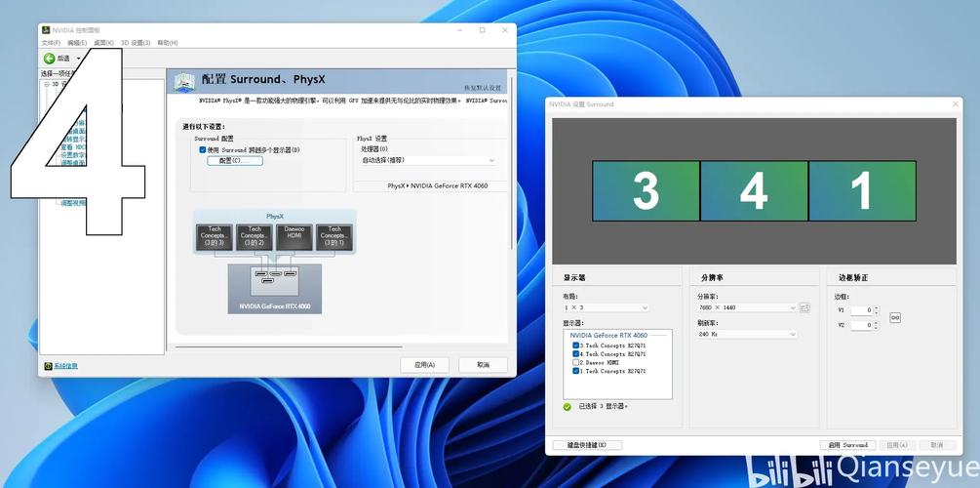Click the 配置(C)... button
The image size is (980, 488).
[x=234, y=161]
